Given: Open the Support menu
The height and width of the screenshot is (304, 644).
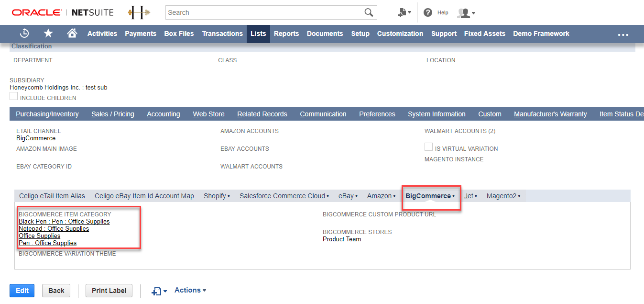Looking at the screenshot, I should [x=444, y=34].
